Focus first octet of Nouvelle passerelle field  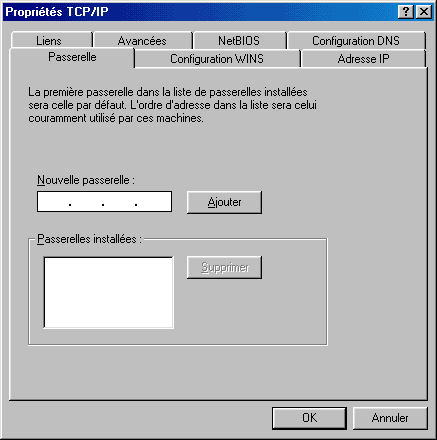[x=53, y=202]
